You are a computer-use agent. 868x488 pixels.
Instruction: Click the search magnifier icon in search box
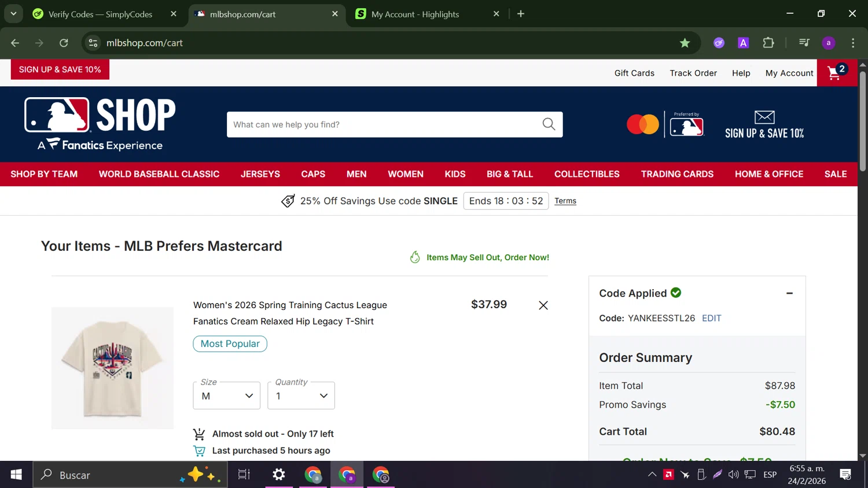click(549, 124)
